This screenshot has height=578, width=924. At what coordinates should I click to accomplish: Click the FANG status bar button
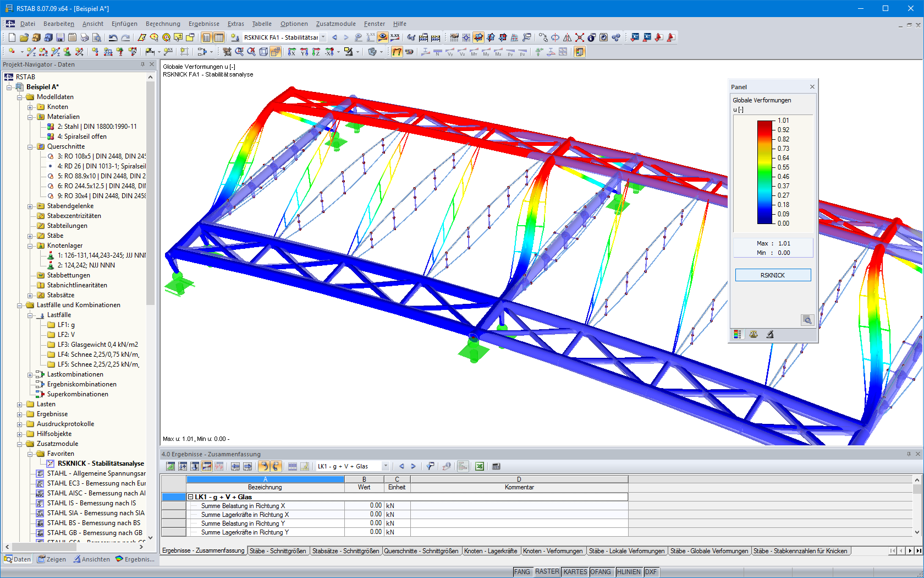coord(522,572)
